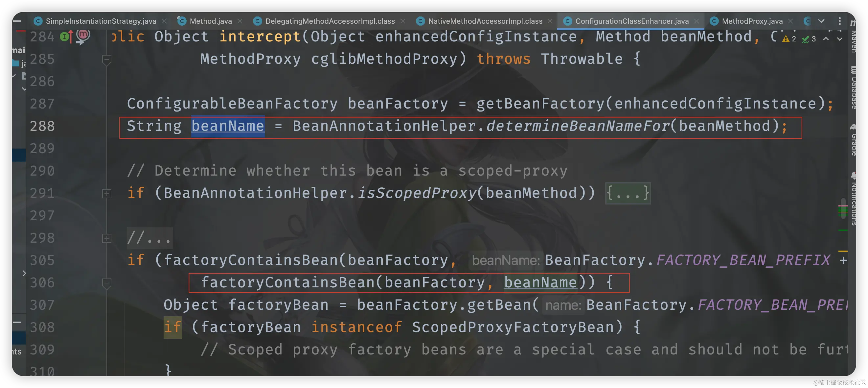
Task: Switch to the MethodProxy.java tab
Action: tap(752, 21)
